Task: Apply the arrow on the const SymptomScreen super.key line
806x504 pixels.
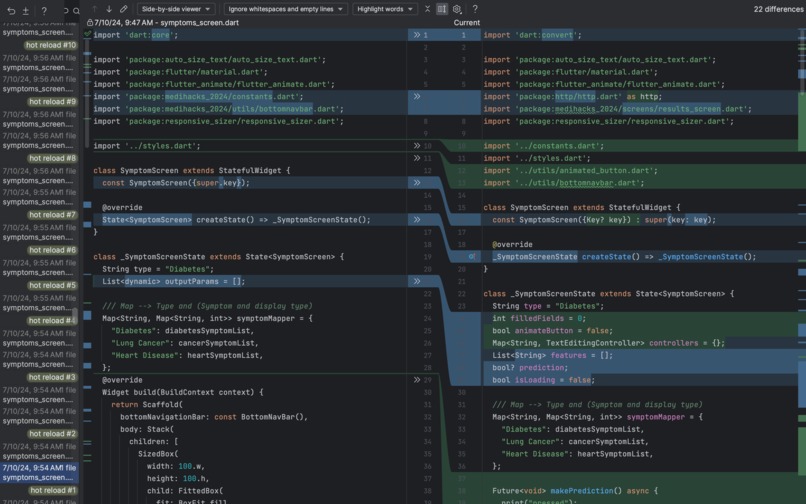Action: [x=417, y=183]
